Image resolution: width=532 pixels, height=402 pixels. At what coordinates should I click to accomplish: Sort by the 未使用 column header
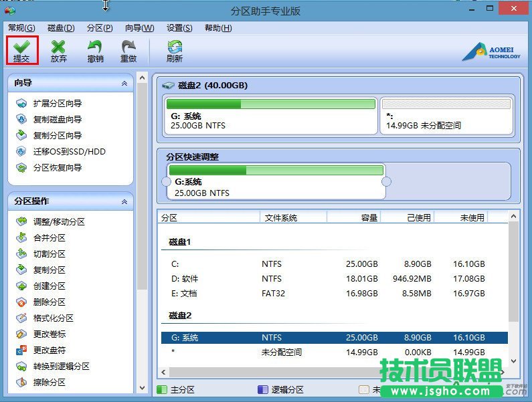click(x=461, y=217)
